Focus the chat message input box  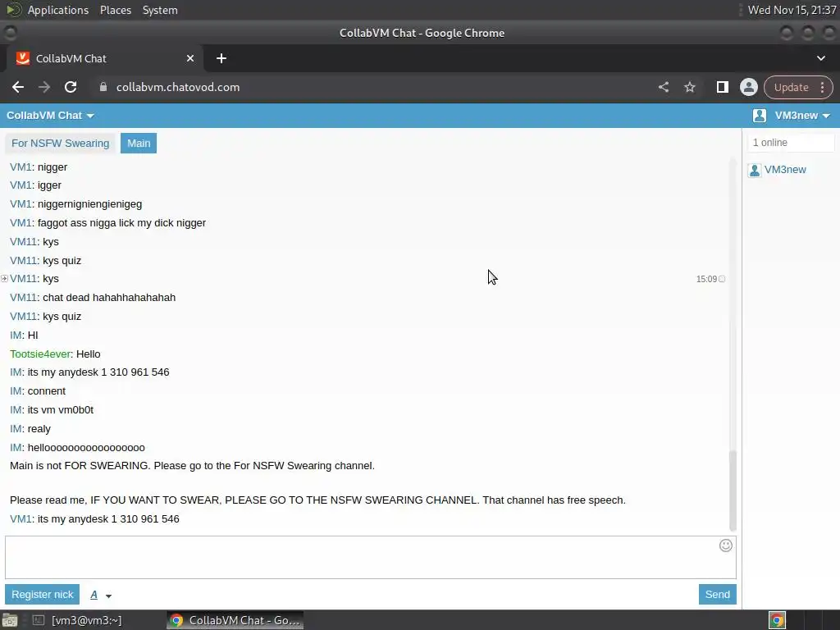[371, 557]
